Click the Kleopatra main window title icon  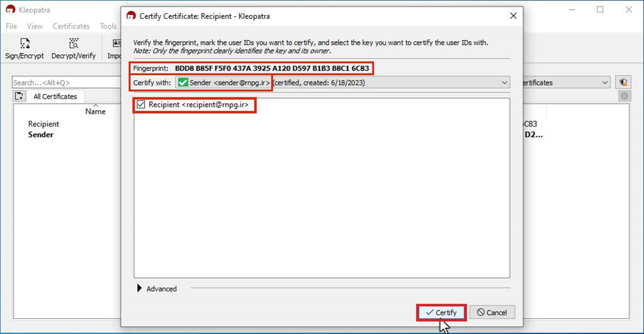pyautogui.click(x=10, y=9)
